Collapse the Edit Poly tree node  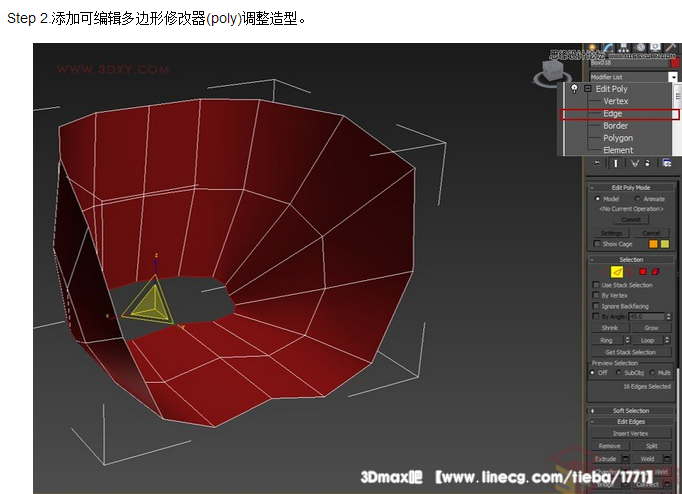588,89
